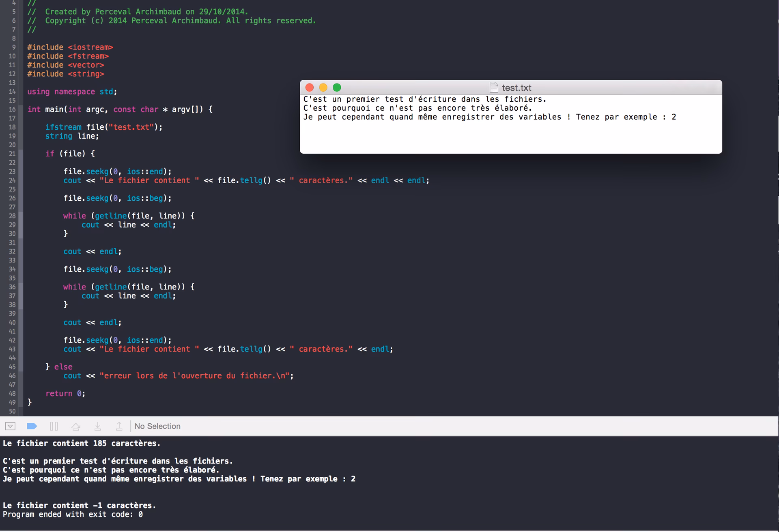Screen dimensions: 779x532
Task: Click the test.txt window title text
Action: coord(516,88)
